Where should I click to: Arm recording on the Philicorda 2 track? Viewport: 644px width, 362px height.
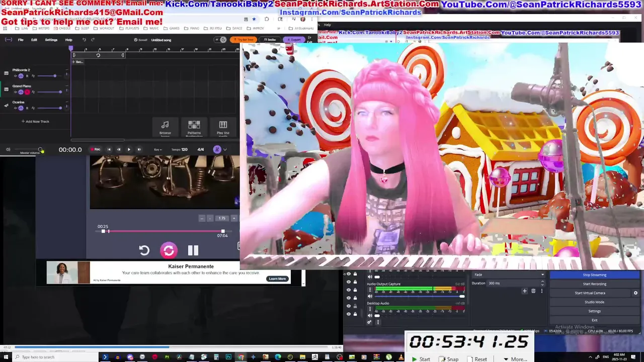point(27,76)
